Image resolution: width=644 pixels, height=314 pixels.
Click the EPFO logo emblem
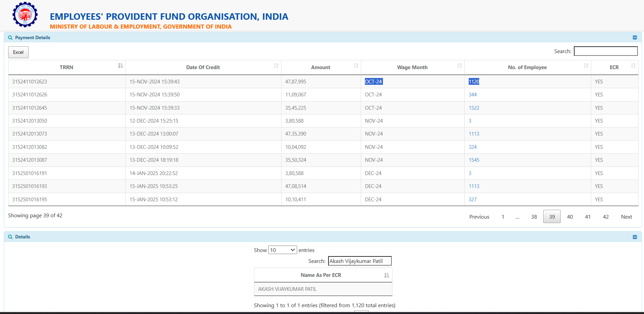pyautogui.click(x=25, y=15)
